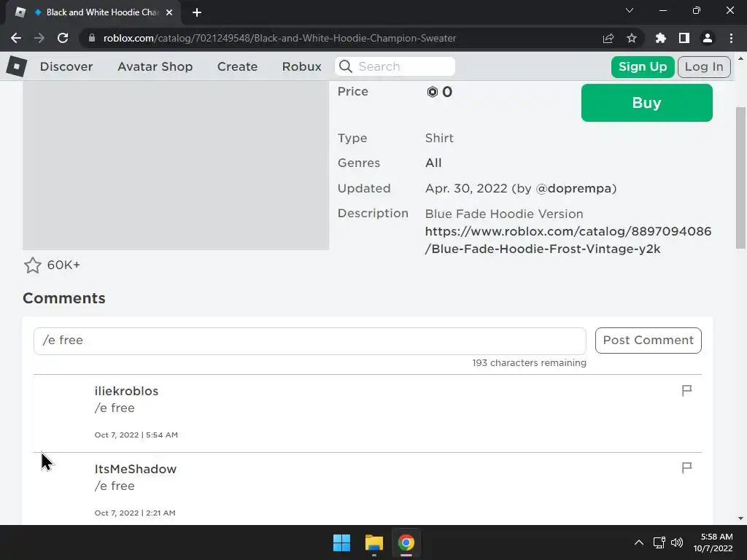This screenshot has width=747, height=560.
Task: Click the item preview thumbnail image
Action: click(176, 166)
